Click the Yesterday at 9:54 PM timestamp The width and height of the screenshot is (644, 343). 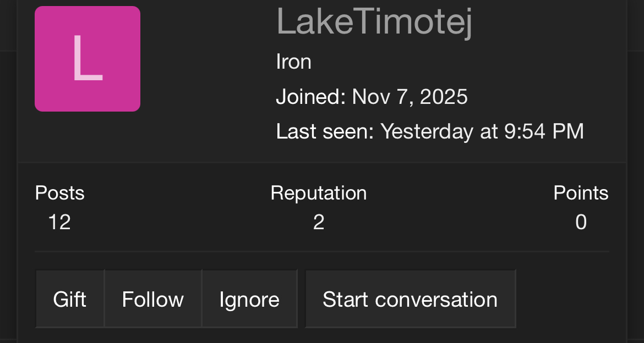click(482, 132)
